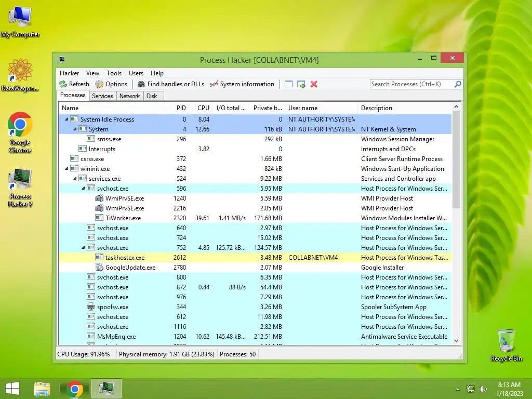
Task: Select Process Hacker 2 desktop shortcut
Action: 20,188
